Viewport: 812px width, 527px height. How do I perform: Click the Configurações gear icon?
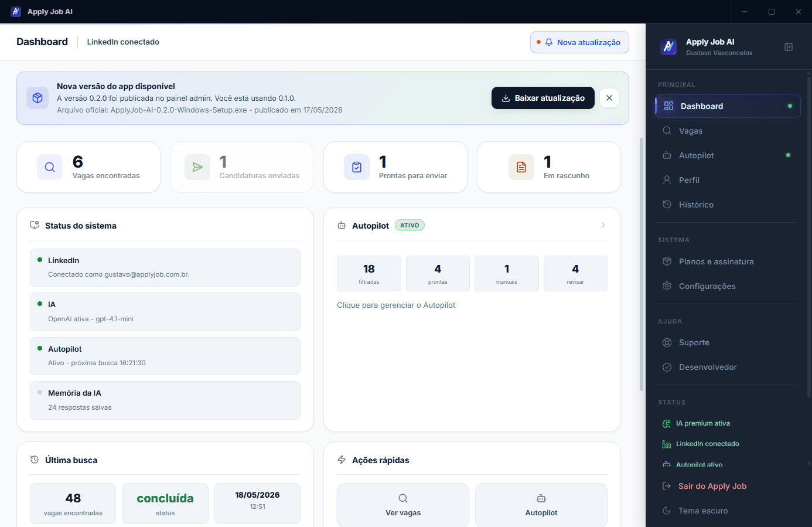pyautogui.click(x=667, y=286)
